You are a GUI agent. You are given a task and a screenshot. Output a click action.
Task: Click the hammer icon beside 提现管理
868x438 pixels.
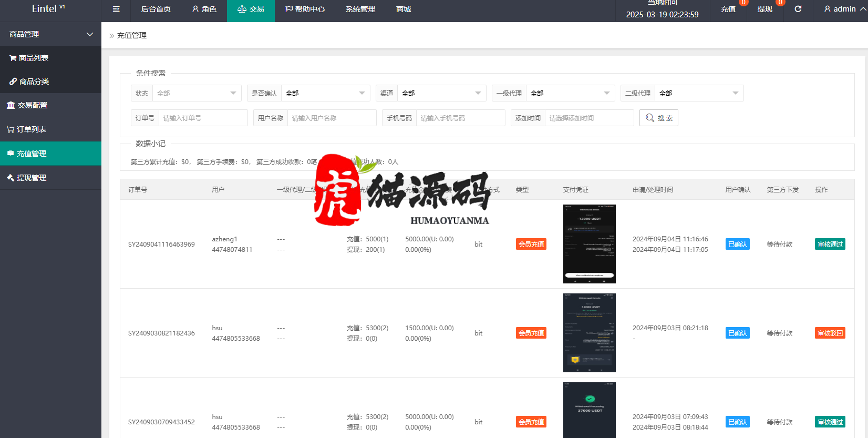pyautogui.click(x=11, y=178)
